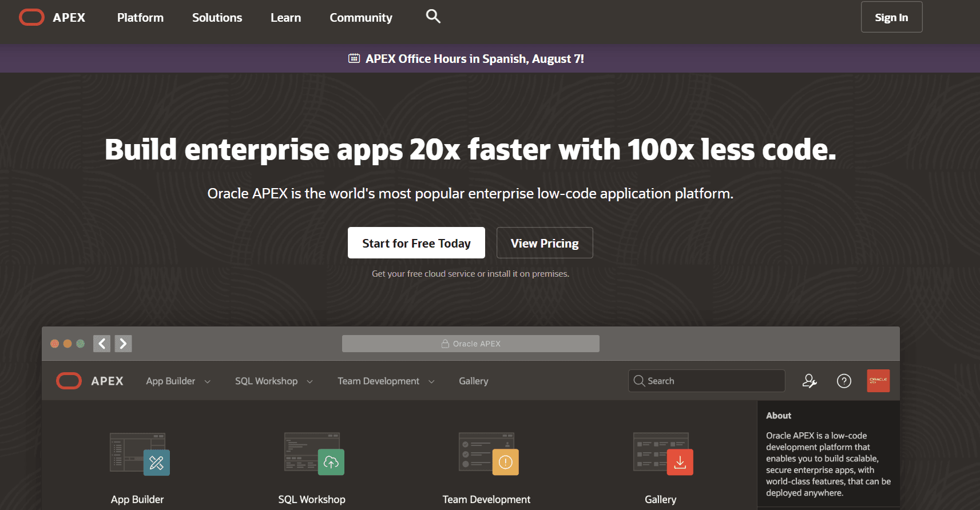This screenshot has height=510, width=980.
Task: Open the Team Development tile icon
Action: pyautogui.click(x=489, y=454)
